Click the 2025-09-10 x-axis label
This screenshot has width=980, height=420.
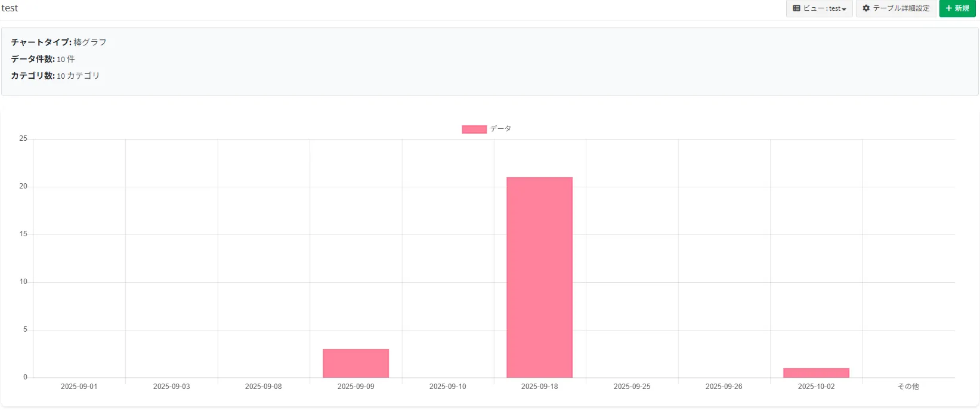coord(447,387)
